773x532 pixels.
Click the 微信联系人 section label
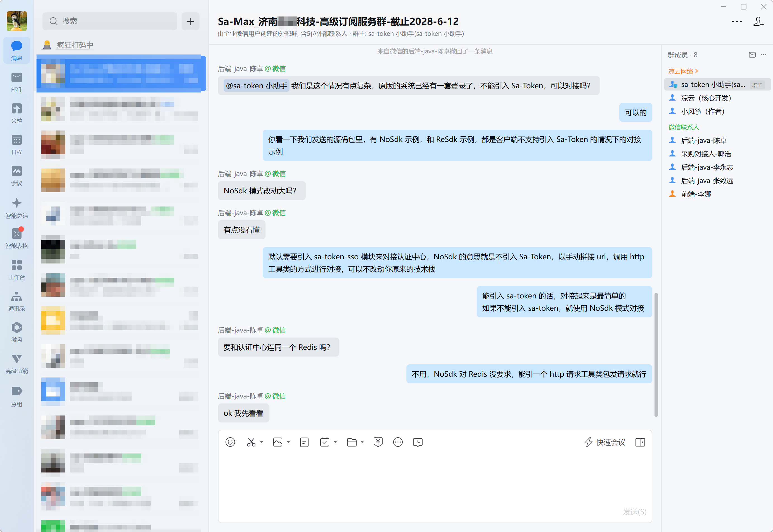[x=684, y=127]
